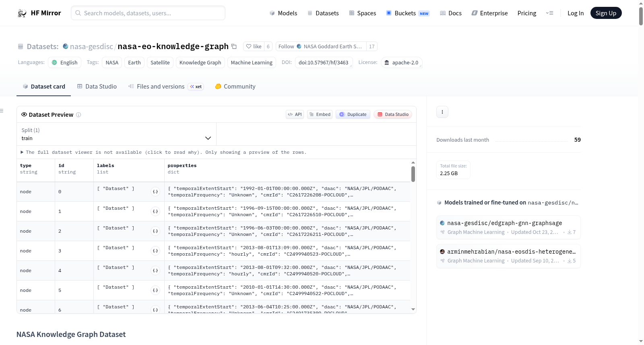644x345 pixels.
Task: Open the Buckets nav item
Action: coord(408,13)
